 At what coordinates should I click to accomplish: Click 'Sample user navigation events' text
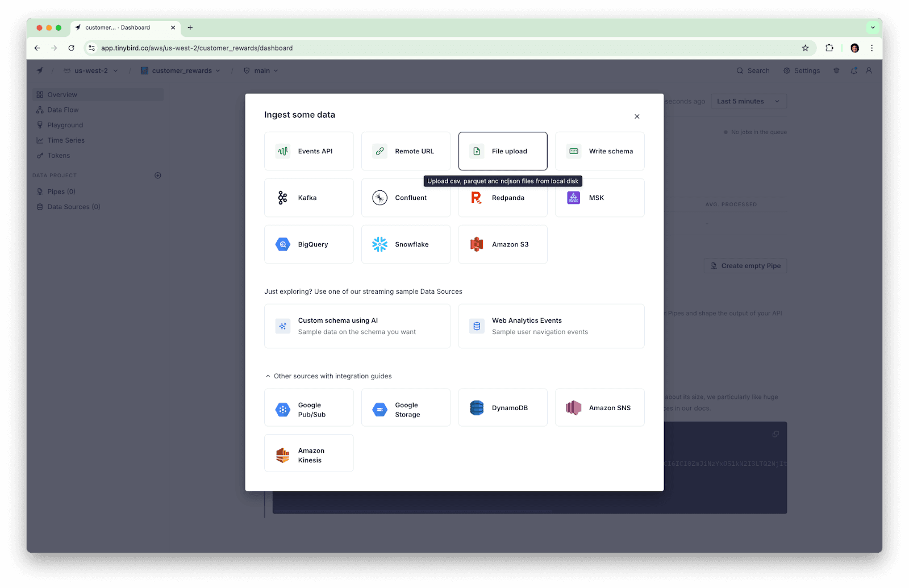coord(540,332)
